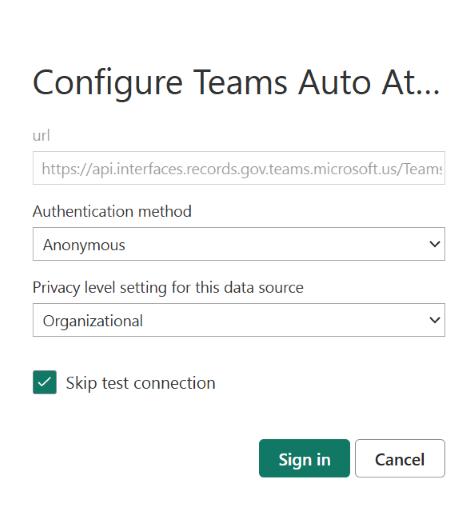The height and width of the screenshot is (508, 475).
Task: Open the Authentication method dropdown
Action: (239, 244)
